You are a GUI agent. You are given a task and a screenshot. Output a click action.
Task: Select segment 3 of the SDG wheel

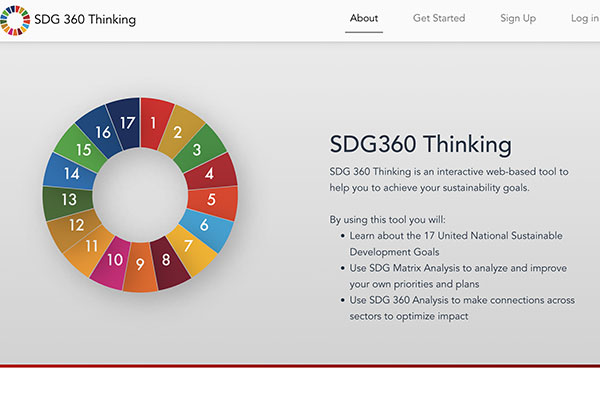coord(199,149)
